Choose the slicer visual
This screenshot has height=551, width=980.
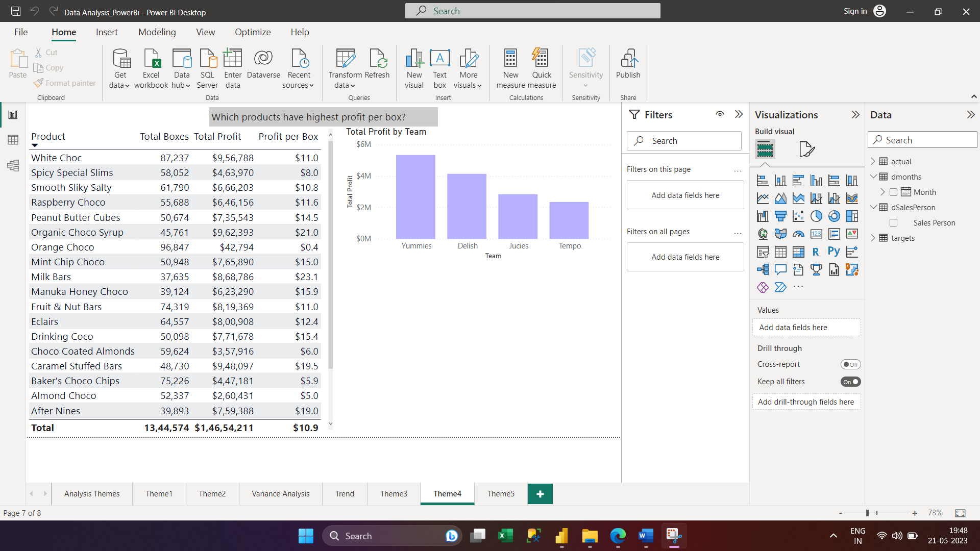[763, 252]
